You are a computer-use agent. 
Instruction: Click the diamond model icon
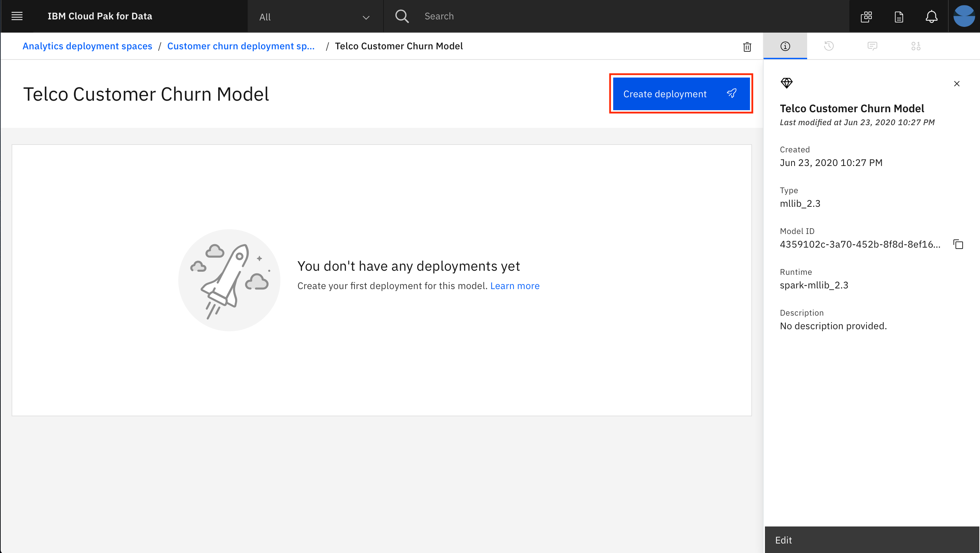click(x=786, y=83)
